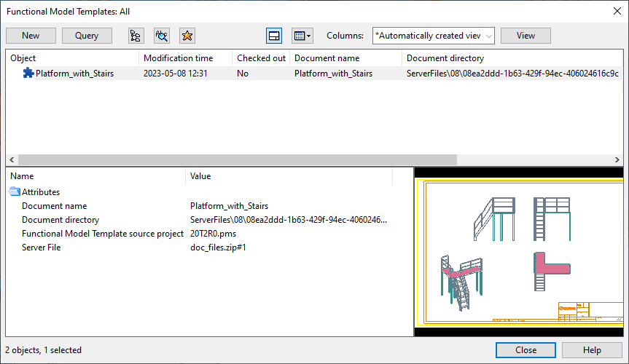Click the query filter icon in toolbar
The image size is (629, 364).
click(x=162, y=36)
